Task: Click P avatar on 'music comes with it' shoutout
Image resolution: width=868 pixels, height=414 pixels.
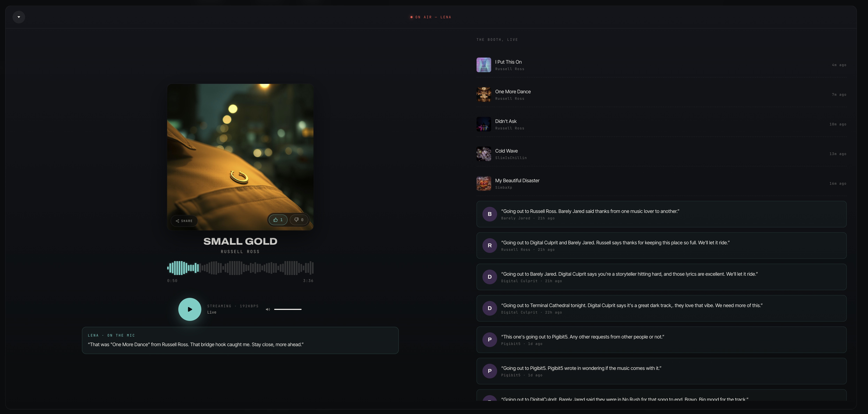Action: pyautogui.click(x=490, y=371)
